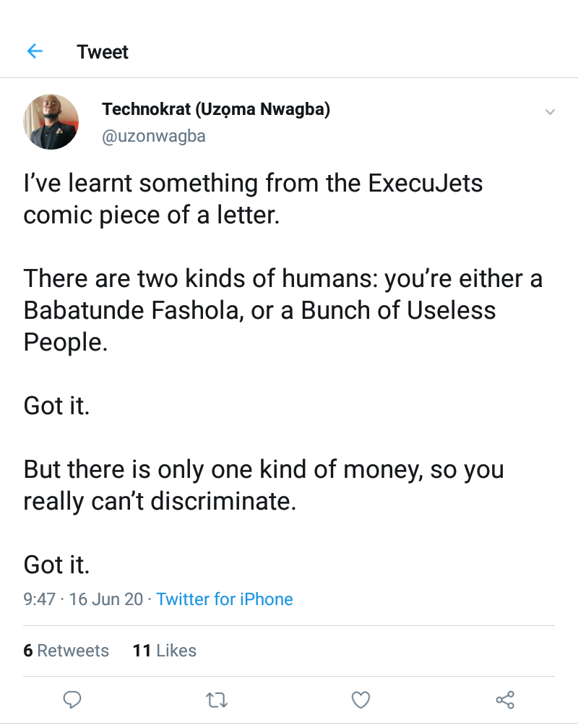Reply to the tweet via speech bubble icon
This screenshot has height=728, width=578.
[x=72, y=699]
